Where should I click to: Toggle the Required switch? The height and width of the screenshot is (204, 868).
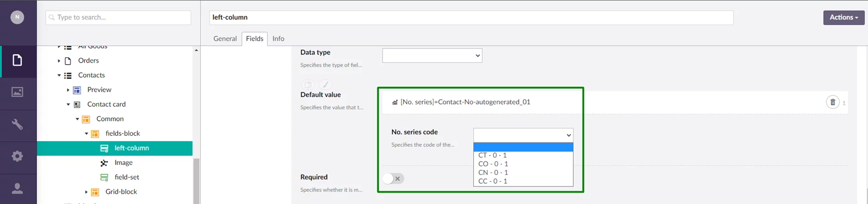(x=393, y=179)
